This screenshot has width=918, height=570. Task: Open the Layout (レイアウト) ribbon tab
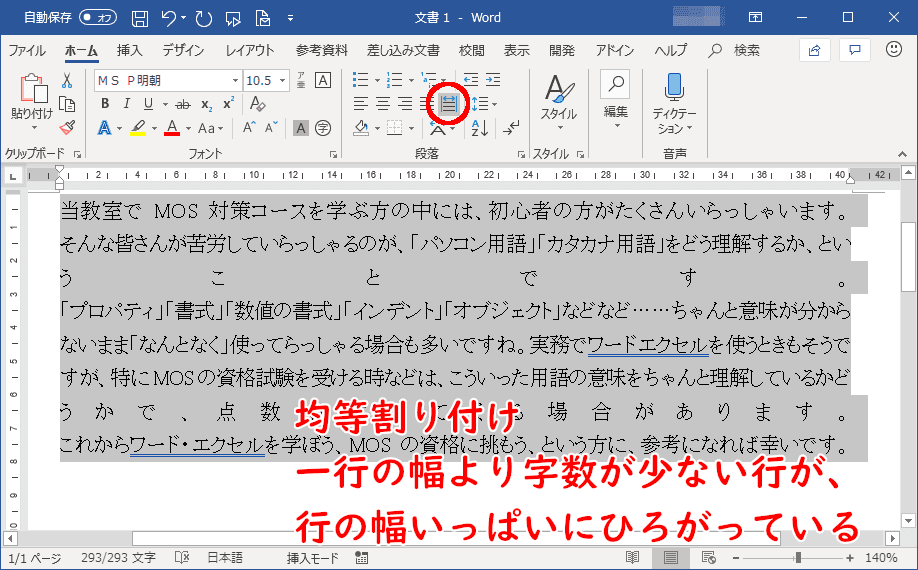point(249,50)
